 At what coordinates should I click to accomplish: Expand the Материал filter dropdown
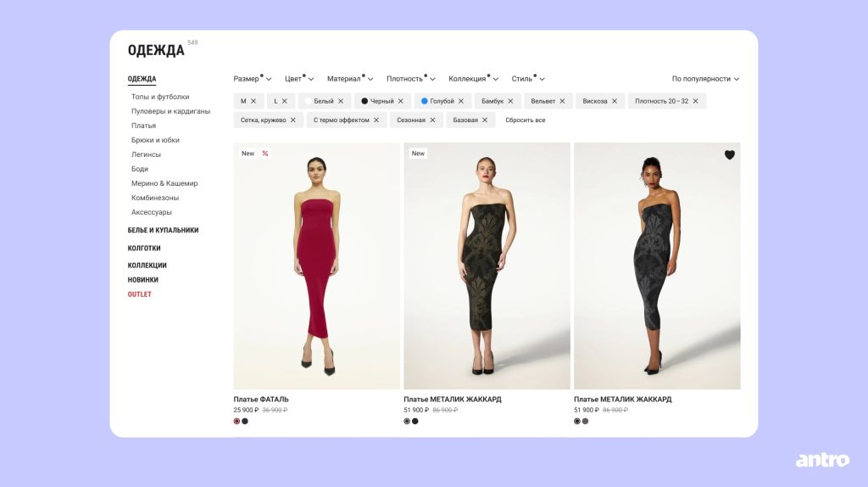[349, 79]
